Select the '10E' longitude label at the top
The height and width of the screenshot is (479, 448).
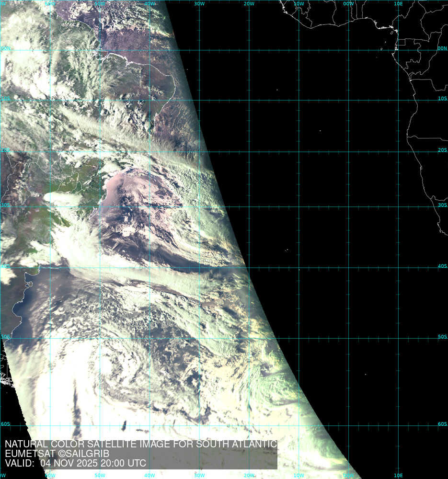[x=398, y=4]
